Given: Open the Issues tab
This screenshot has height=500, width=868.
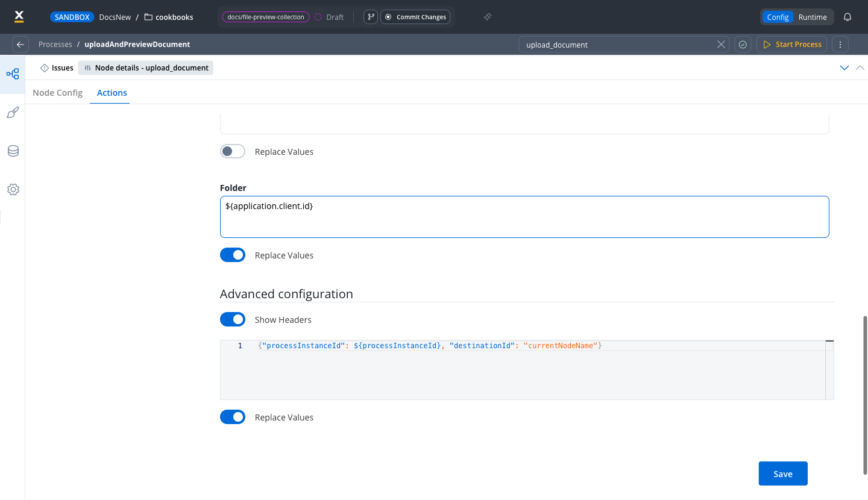Looking at the screenshot, I should (x=57, y=68).
